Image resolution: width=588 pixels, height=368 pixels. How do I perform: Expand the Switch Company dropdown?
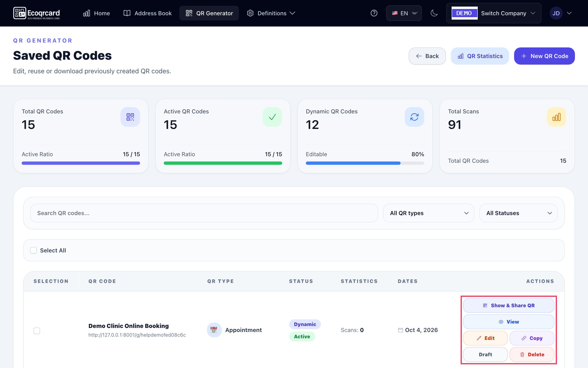[x=494, y=13]
